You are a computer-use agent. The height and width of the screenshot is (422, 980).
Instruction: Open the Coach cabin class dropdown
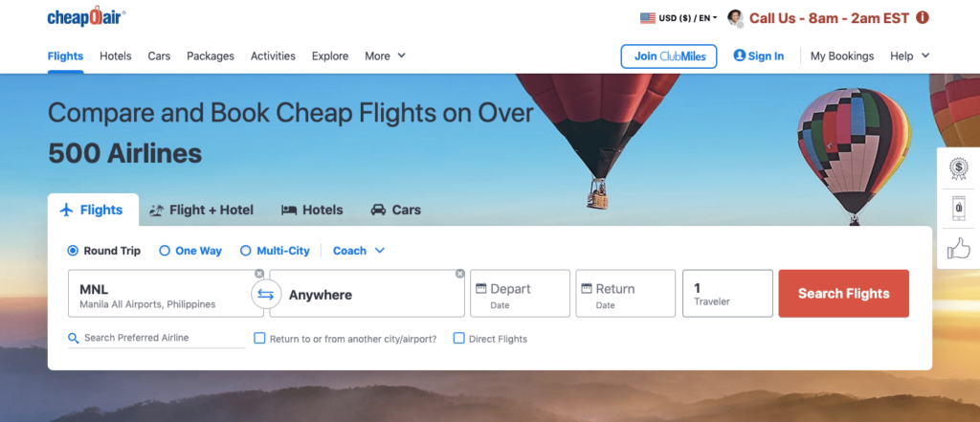point(359,251)
